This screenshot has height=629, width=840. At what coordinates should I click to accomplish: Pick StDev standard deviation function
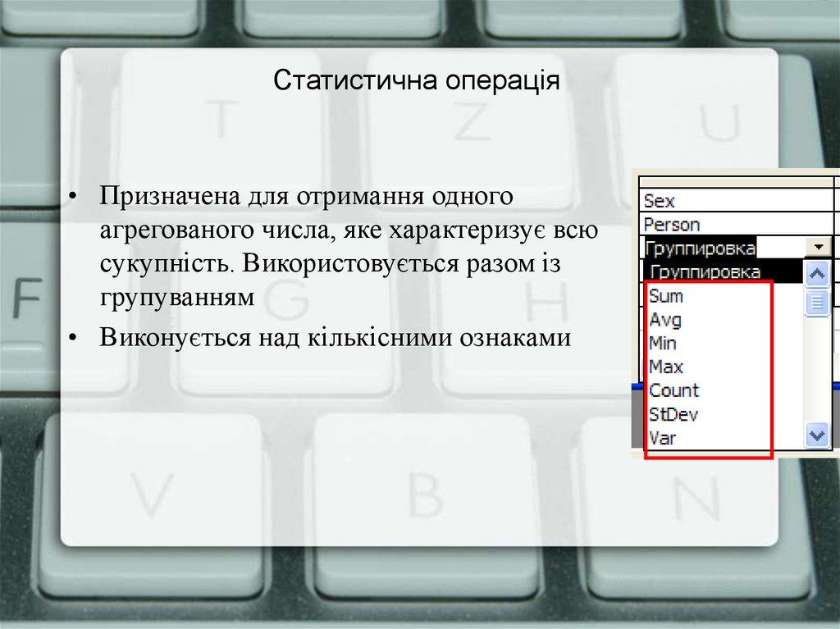point(671,414)
